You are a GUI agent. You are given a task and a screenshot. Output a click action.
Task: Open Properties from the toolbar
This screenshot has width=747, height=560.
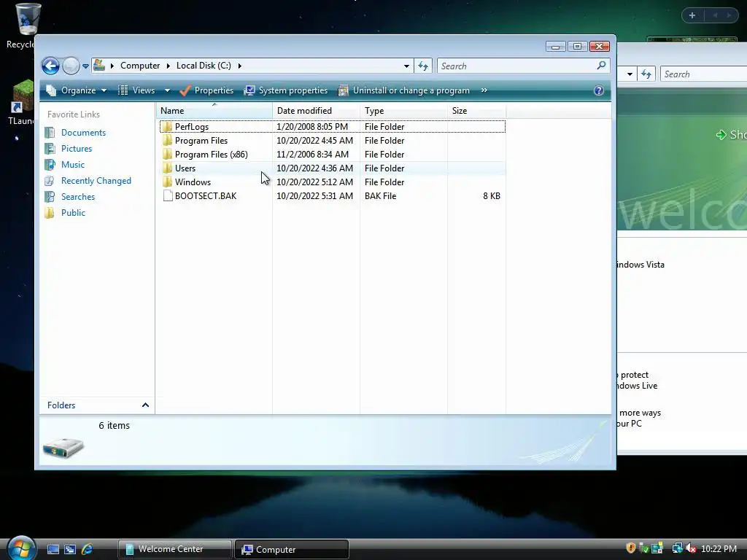206,90
